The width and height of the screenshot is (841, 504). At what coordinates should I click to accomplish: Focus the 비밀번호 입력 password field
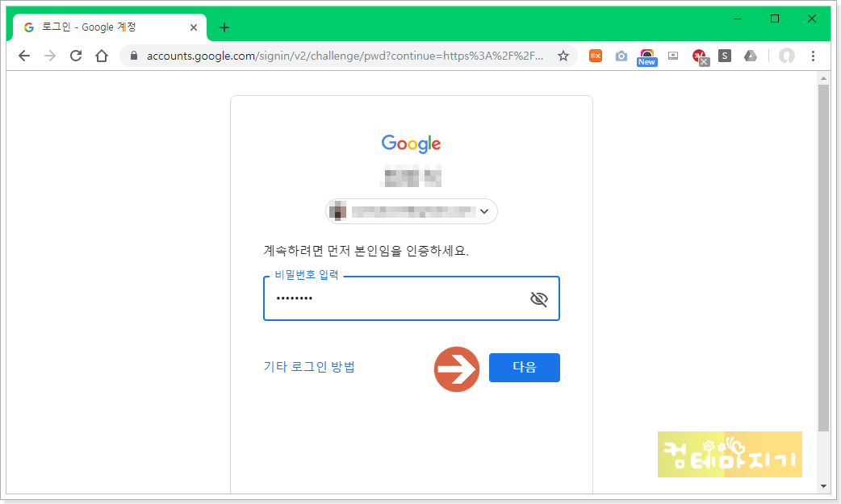click(x=412, y=298)
